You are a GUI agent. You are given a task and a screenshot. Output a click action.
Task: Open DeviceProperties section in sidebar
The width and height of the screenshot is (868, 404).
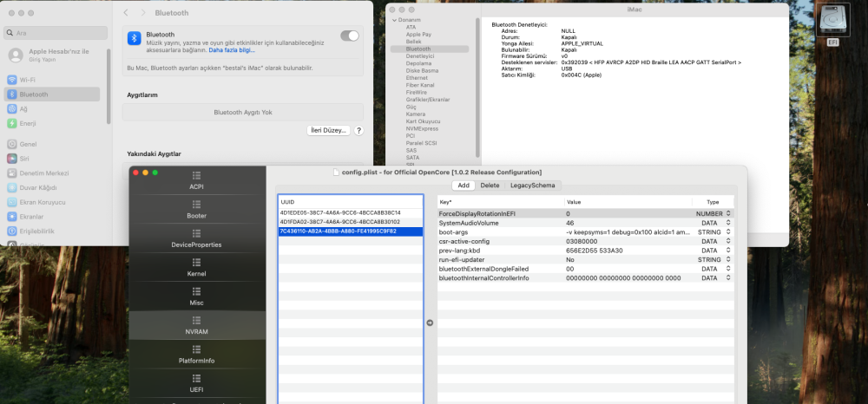196,238
